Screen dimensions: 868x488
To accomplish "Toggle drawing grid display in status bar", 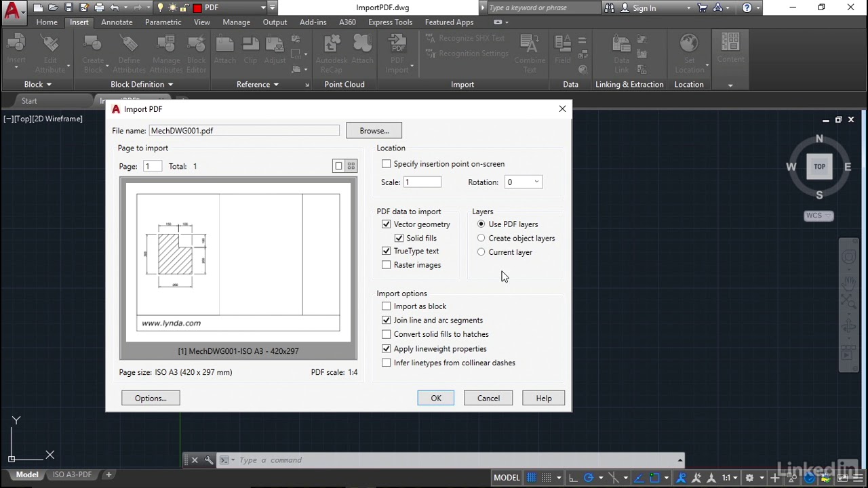I will (x=532, y=478).
